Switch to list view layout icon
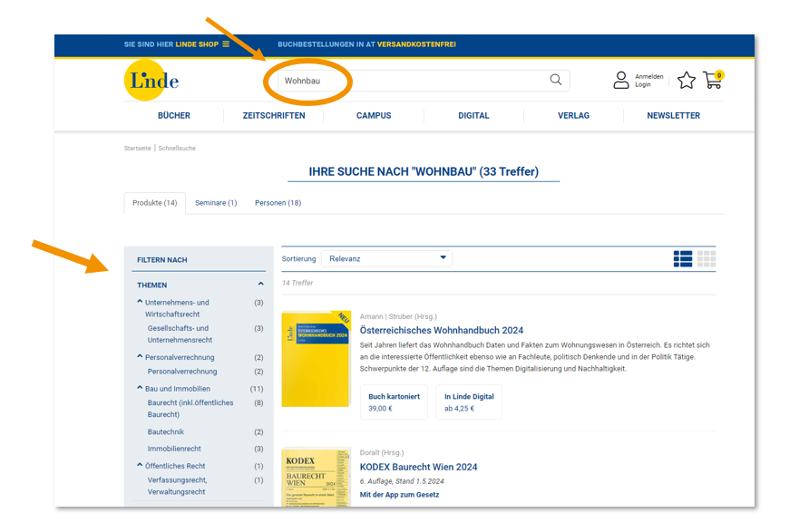 pos(682,258)
